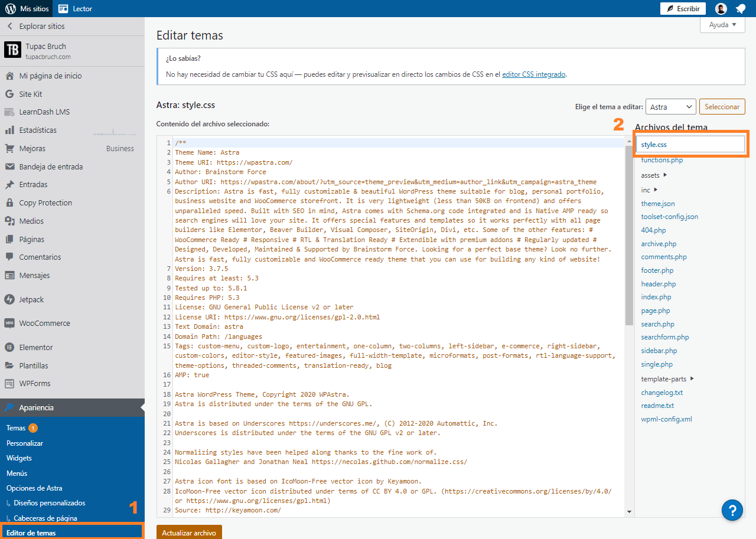This screenshot has height=539, width=756.
Task: Click the WordPress logo in the top bar
Action: click(x=11, y=8)
